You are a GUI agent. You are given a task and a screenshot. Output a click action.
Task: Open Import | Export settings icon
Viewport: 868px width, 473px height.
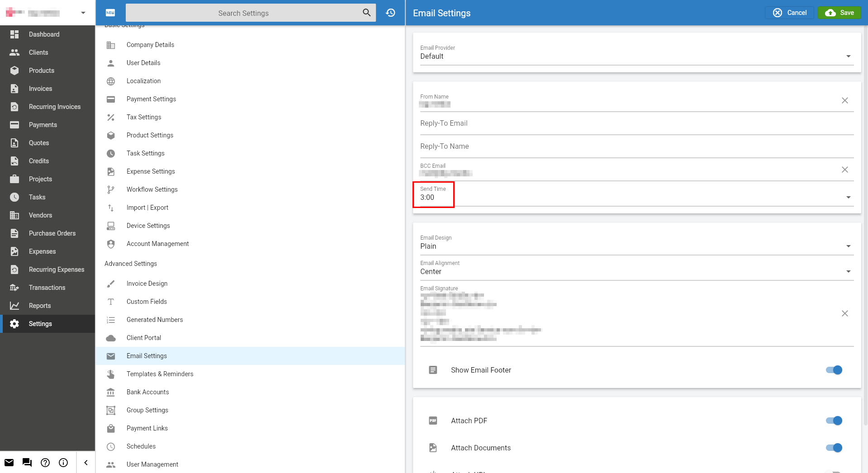[x=111, y=208]
